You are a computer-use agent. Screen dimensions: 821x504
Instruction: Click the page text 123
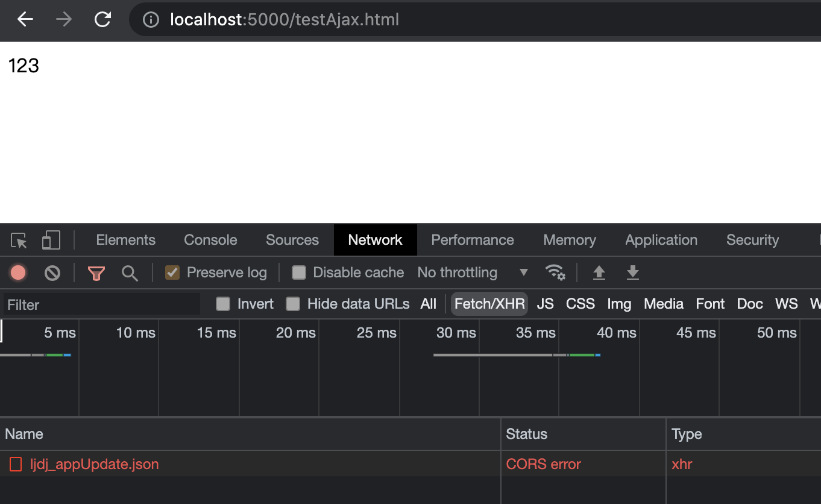point(24,65)
